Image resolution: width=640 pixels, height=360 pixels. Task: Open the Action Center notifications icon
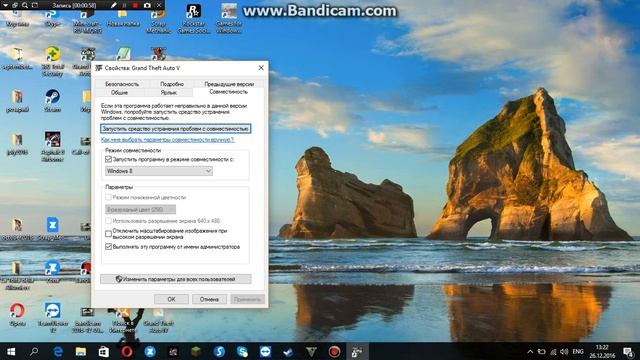pos(628,351)
